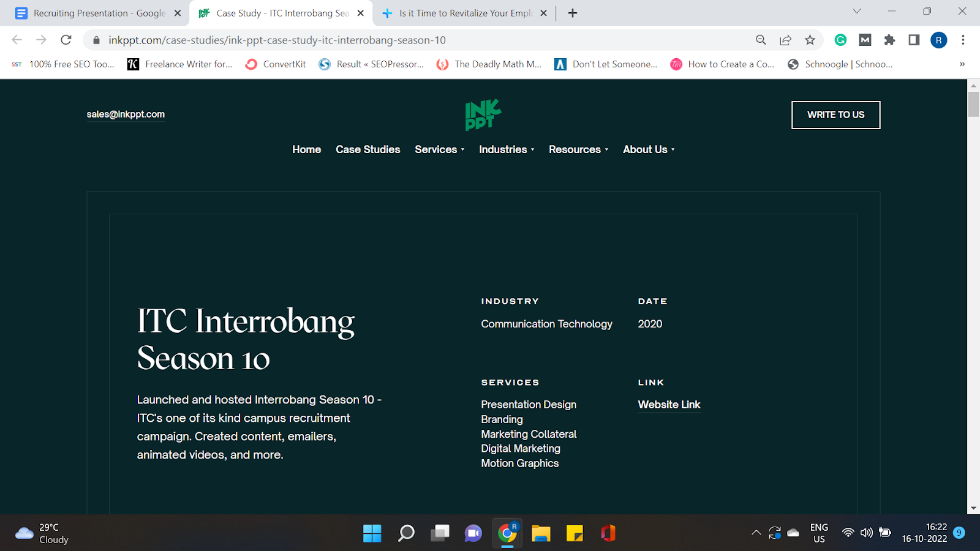Open the weather widget showing 29°C Cloudy
This screenshot has width=980, height=551.
click(x=42, y=533)
